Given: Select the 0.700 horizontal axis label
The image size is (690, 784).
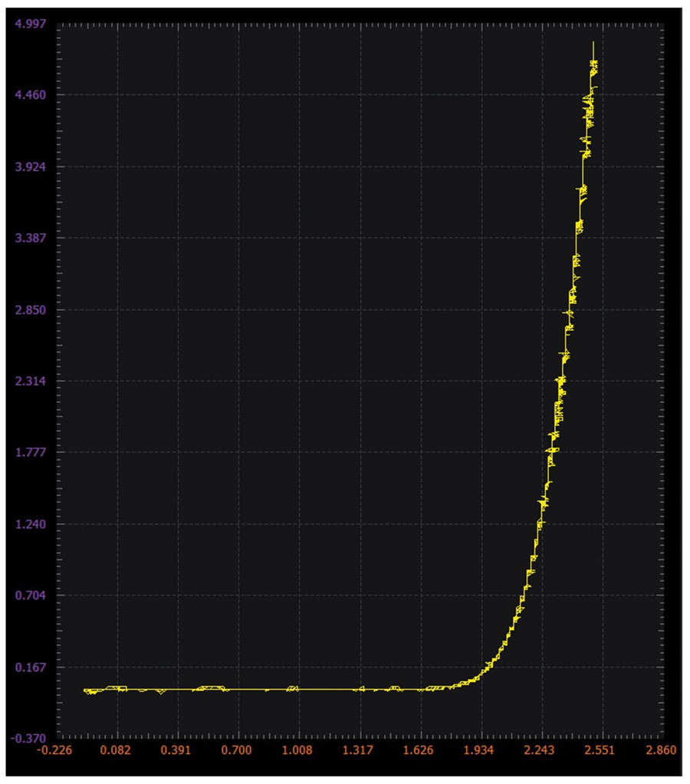Looking at the screenshot, I should (236, 750).
